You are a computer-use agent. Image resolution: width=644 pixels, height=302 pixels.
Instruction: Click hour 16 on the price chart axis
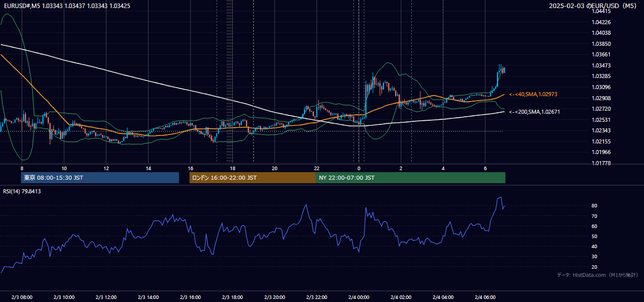[x=190, y=168]
